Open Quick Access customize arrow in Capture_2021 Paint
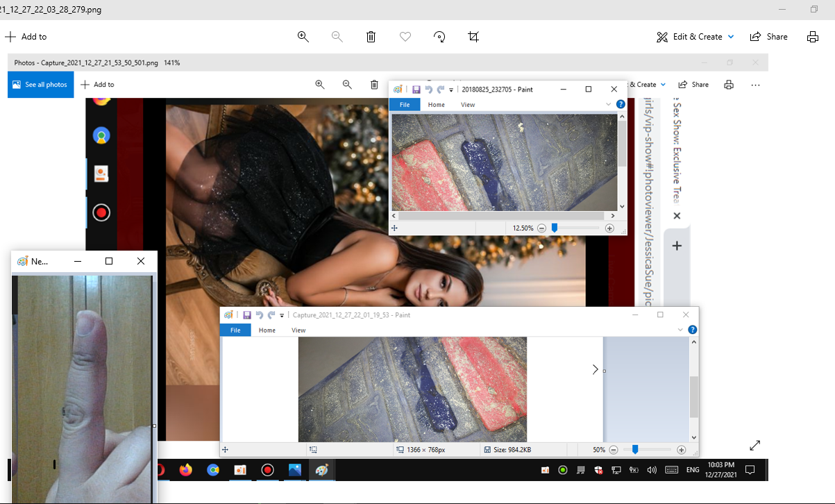Image resolution: width=835 pixels, height=504 pixels. (x=282, y=315)
